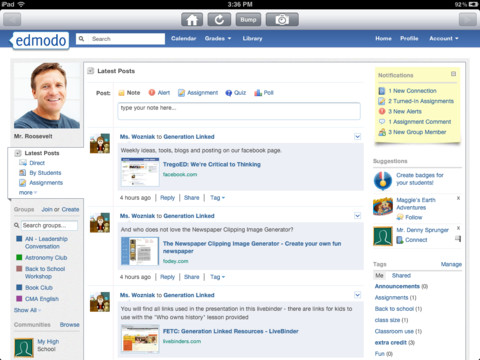Click the 'type your note here' text box
This screenshot has height=360, width=480.
coord(239,111)
